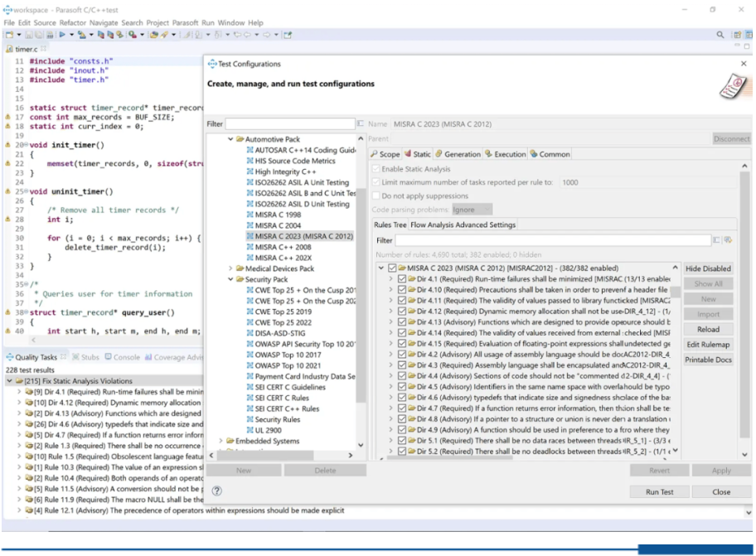
Task: Click the Save toolbar icon
Action: (x=29, y=35)
